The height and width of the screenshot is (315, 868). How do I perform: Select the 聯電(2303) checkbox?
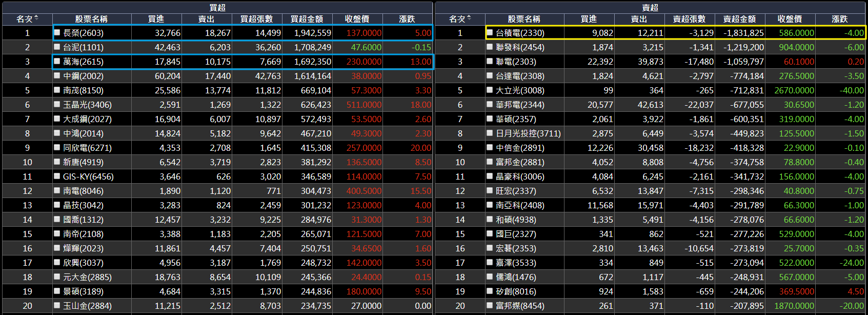[490, 61]
